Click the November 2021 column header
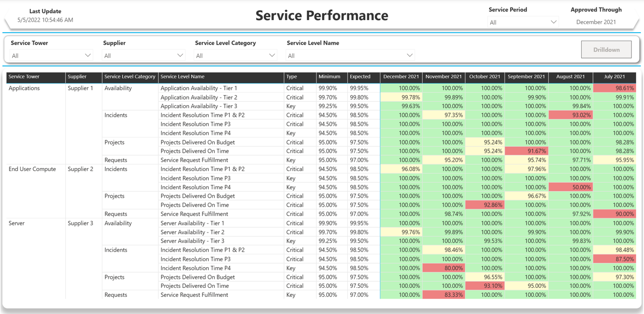Viewport: 644px width, 314px height. coord(443,77)
